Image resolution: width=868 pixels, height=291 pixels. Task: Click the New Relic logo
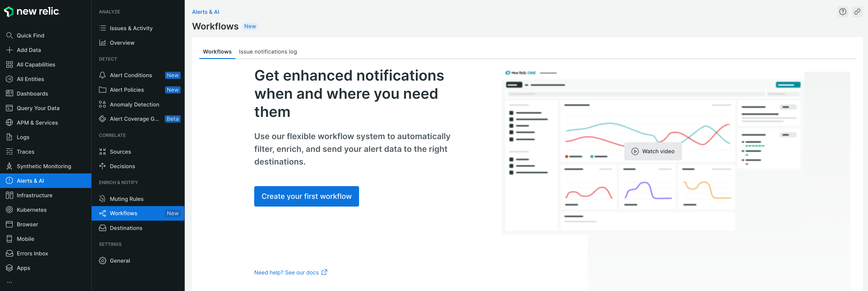coord(32,11)
